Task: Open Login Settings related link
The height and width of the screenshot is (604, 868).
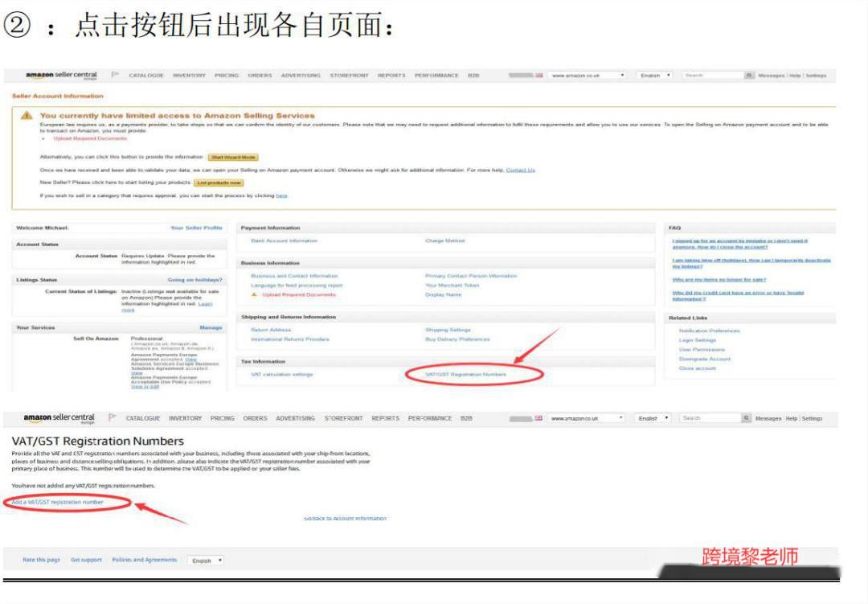Action: 698,340
